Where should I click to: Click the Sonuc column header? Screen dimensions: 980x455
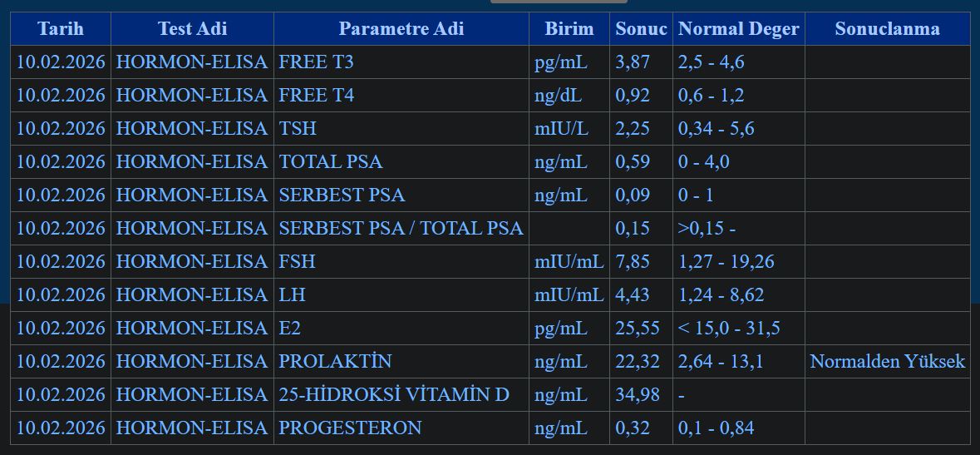tap(641, 28)
